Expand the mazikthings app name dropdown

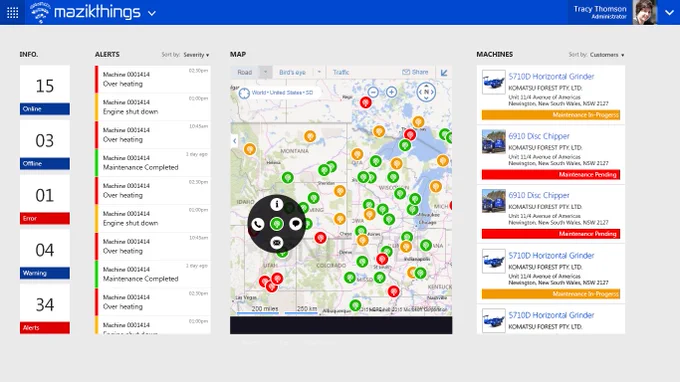tap(152, 13)
